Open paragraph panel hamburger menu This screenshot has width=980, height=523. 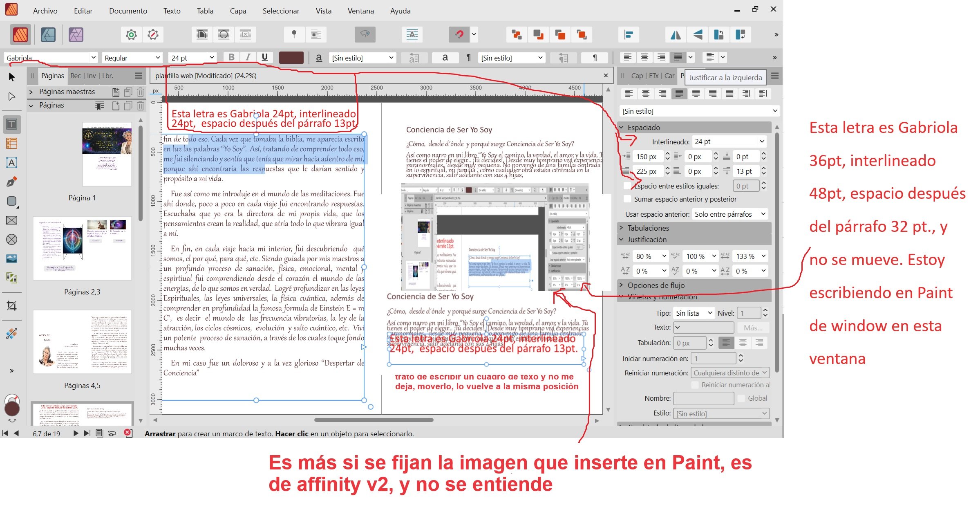point(775,76)
